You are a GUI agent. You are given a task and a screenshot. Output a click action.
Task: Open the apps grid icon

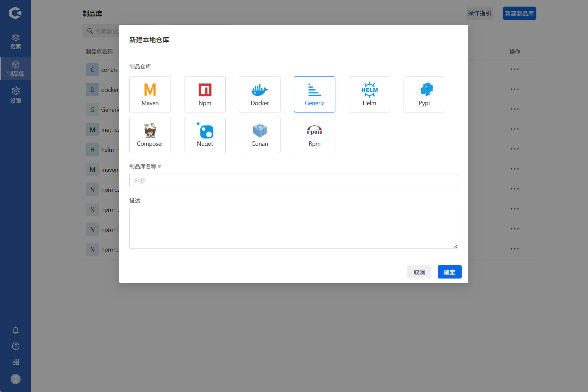pyautogui.click(x=16, y=362)
